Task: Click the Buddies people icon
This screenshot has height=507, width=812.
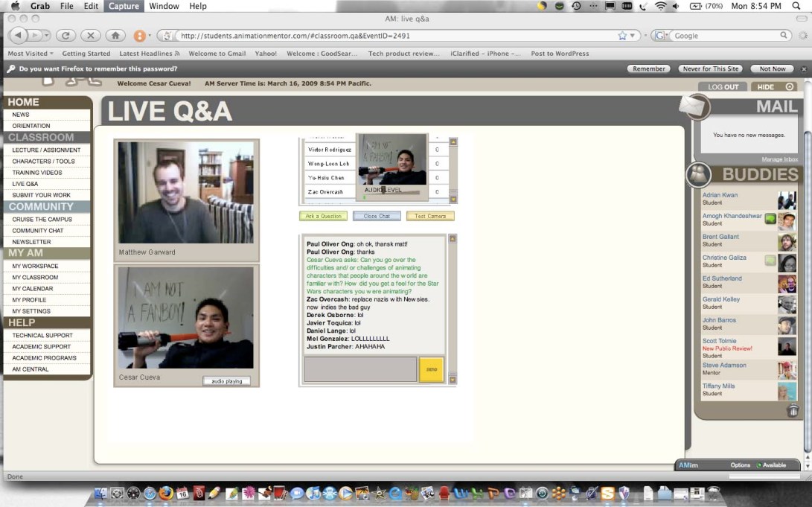Action: [698, 174]
